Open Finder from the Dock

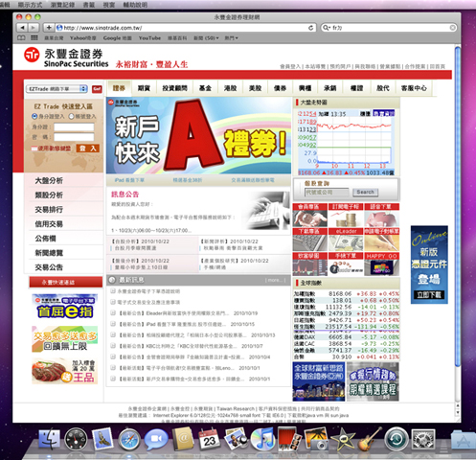[x=49, y=440]
